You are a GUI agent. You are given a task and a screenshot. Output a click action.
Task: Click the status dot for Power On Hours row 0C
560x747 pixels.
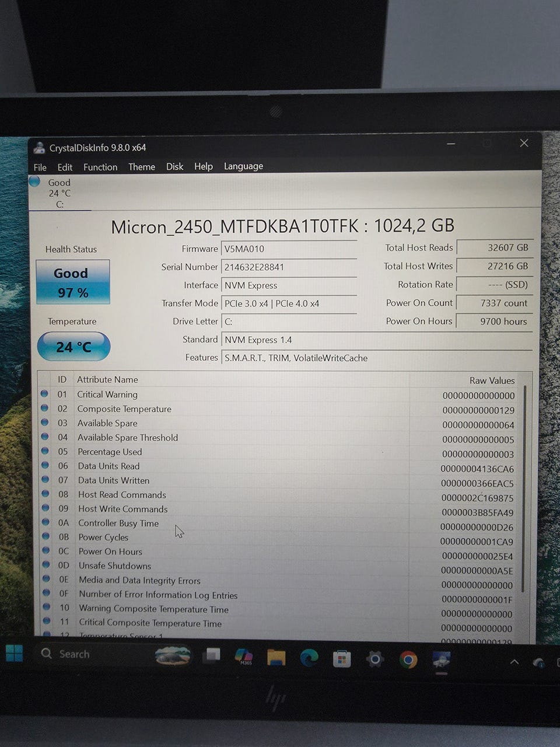[46, 550]
